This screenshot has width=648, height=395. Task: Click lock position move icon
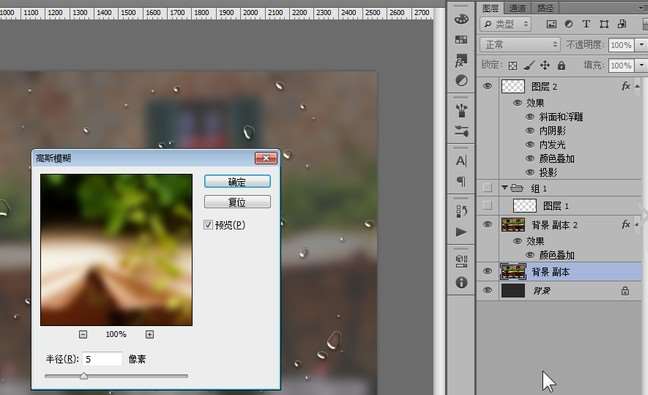pos(545,65)
